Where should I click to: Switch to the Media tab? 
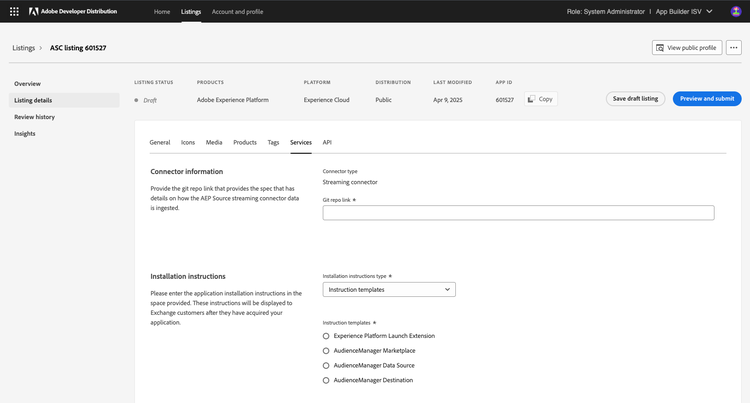[x=214, y=142]
